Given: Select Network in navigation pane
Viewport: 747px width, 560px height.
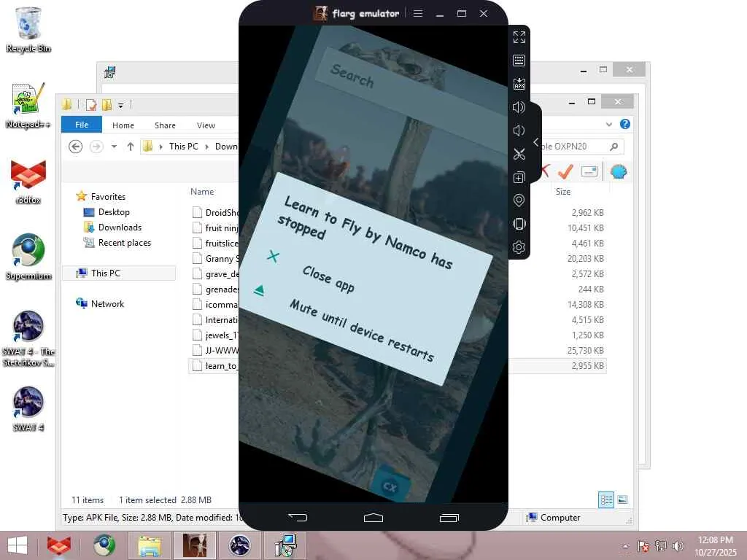Looking at the screenshot, I should click(x=107, y=304).
